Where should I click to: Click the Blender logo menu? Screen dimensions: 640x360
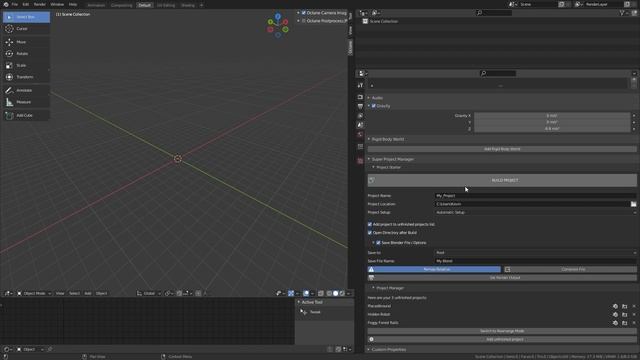(x=6, y=4)
